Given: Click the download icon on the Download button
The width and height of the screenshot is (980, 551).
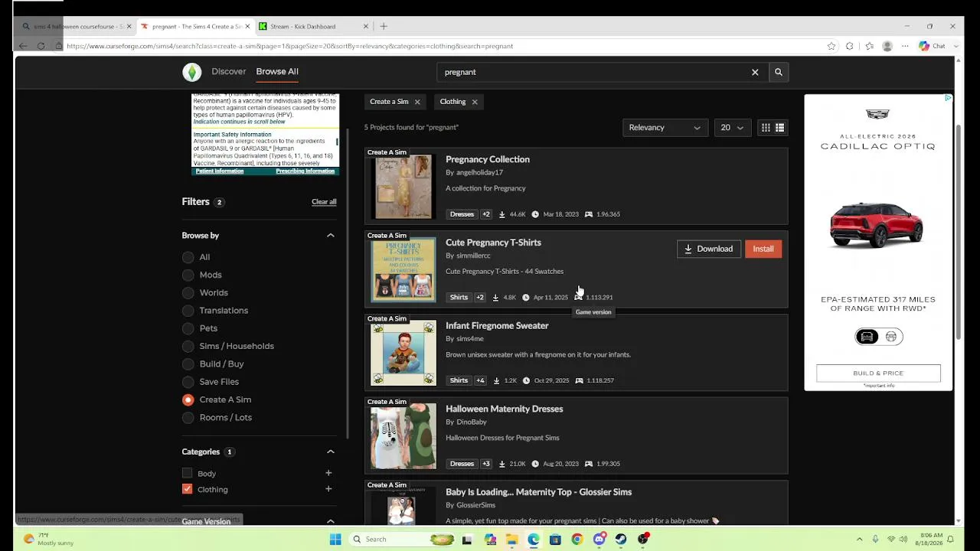Looking at the screenshot, I should point(688,249).
